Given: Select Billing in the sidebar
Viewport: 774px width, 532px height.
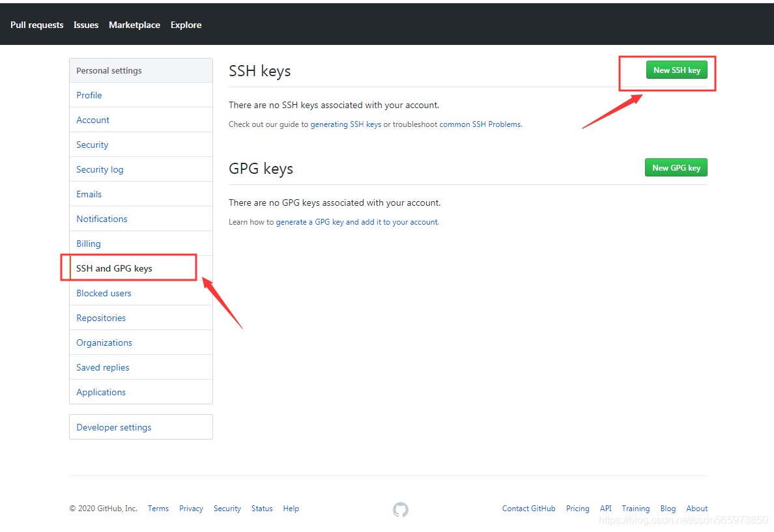Looking at the screenshot, I should point(141,244).
